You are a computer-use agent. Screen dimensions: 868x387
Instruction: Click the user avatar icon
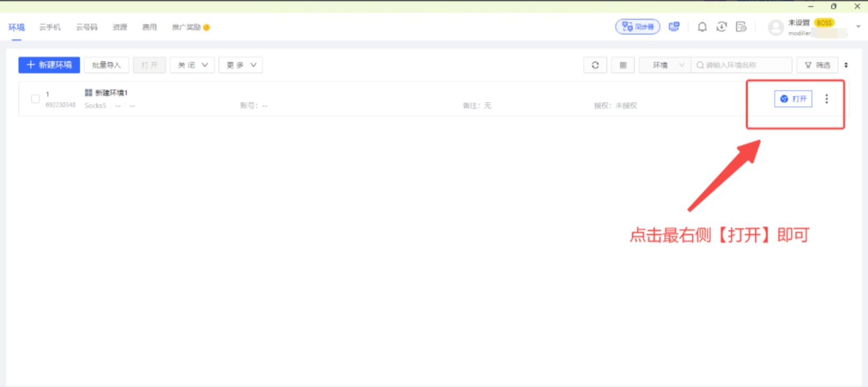coord(776,27)
